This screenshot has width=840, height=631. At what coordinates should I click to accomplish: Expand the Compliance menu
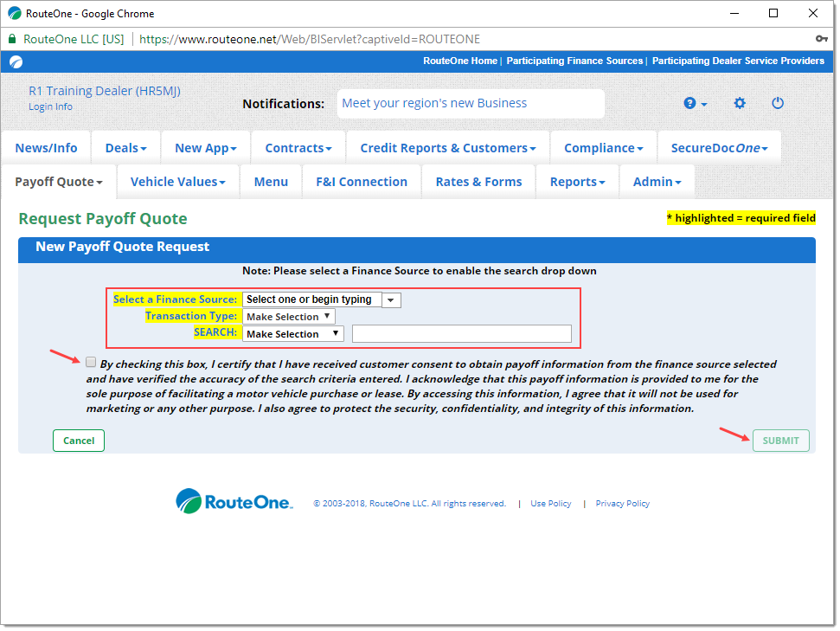(603, 148)
